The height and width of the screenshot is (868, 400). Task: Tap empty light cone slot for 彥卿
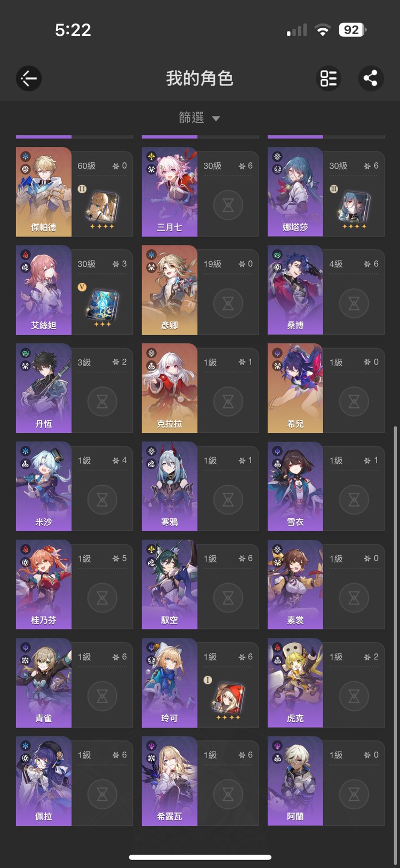pyautogui.click(x=228, y=303)
